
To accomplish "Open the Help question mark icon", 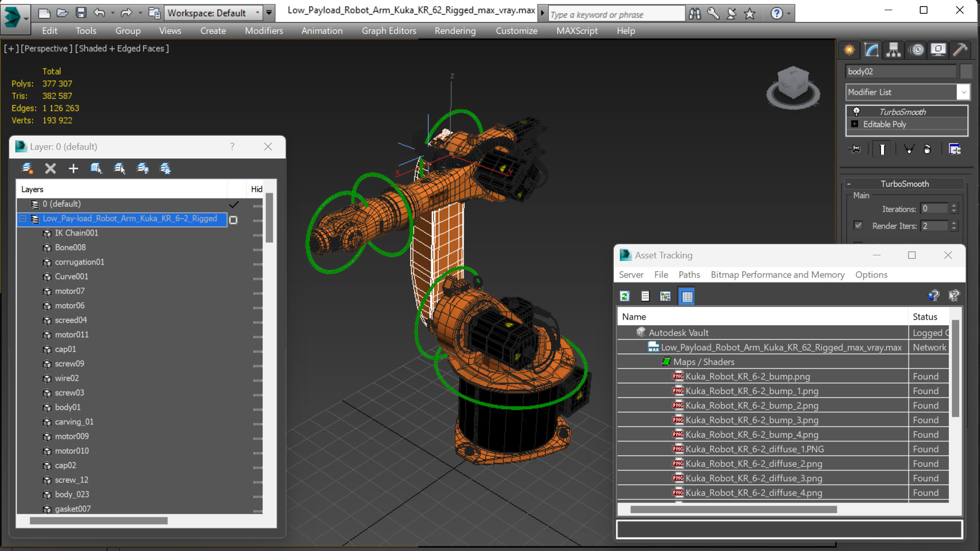I will (x=776, y=14).
